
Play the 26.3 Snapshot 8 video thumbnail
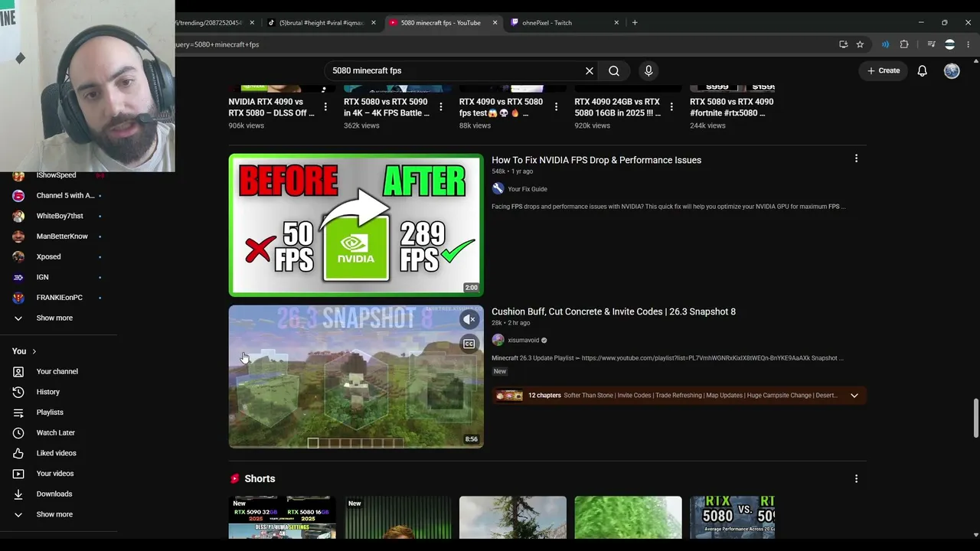point(356,377)
